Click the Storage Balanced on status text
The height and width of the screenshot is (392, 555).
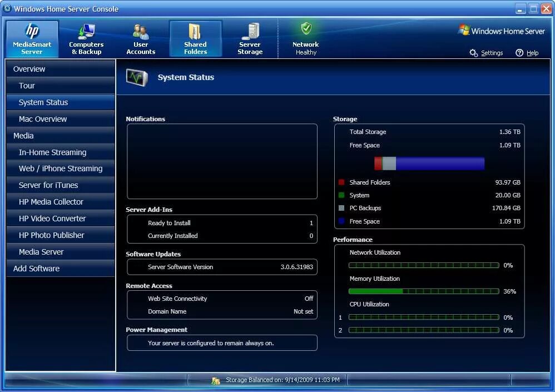pyautogui.click(x=283, y=380)
